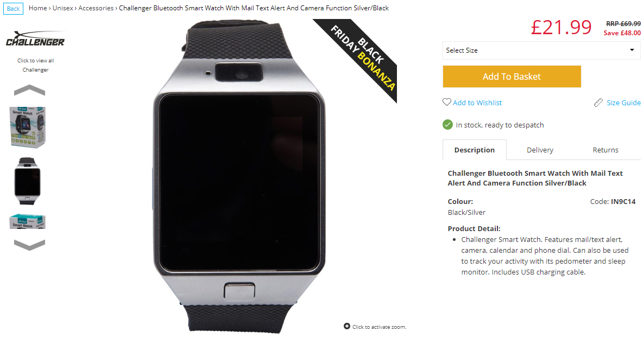View the smart watch box thumbnail
The height and width of the screenshot is (338, 644).
pyautogui.click(x=28, y=127)
